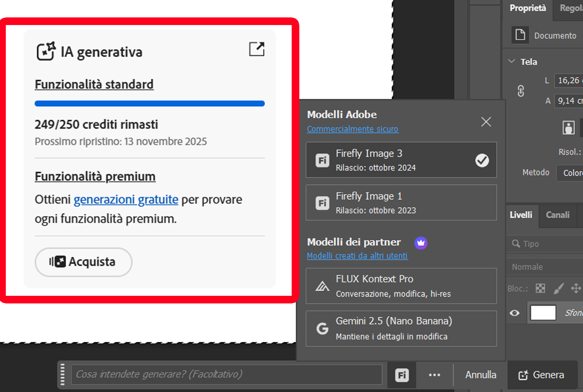Click the FLUX triangle logo icon

pos(322,286)
